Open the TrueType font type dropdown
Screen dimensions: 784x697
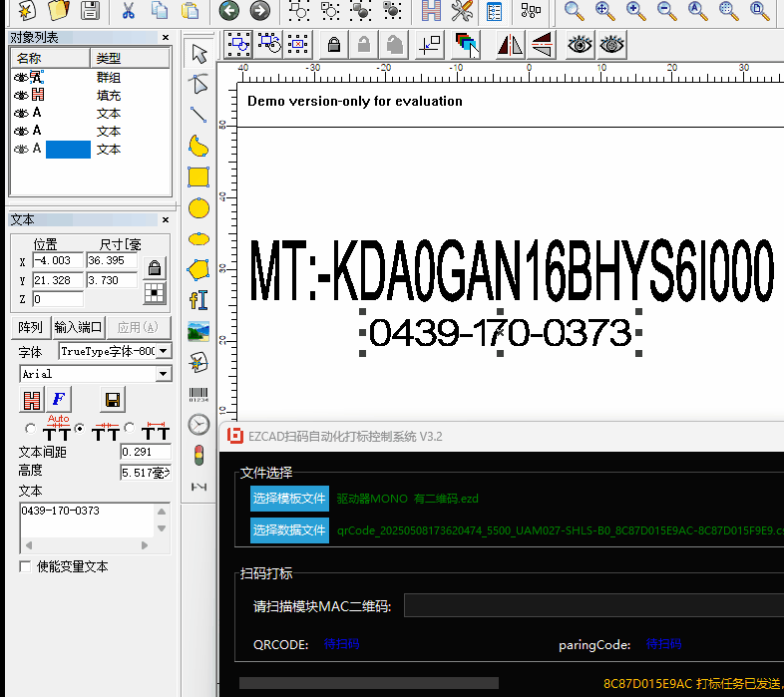[164, 351]
